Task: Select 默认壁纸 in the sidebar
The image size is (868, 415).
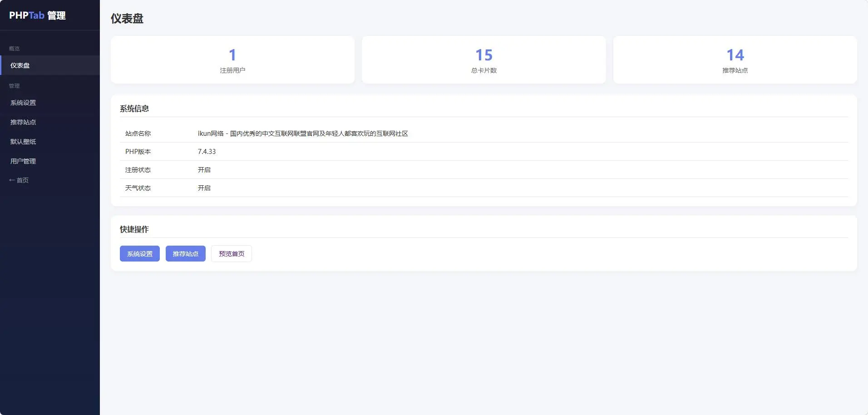Action: click(x=50, y=142)
